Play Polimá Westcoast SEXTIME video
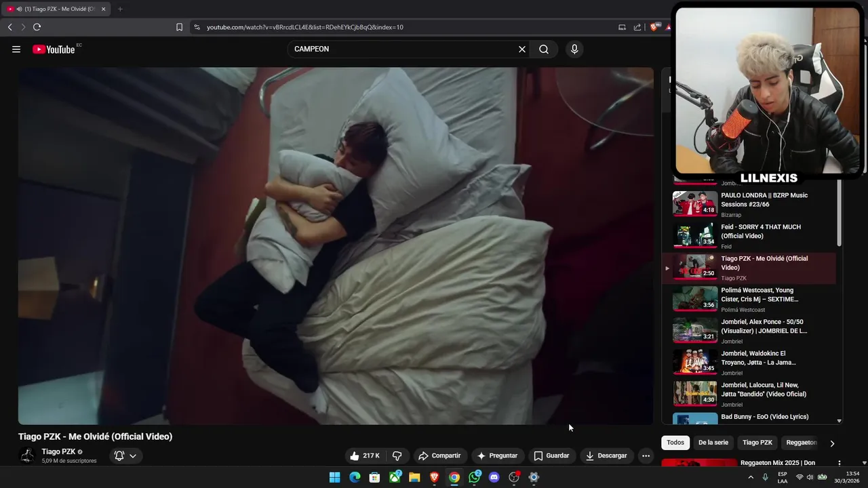Screen dimensions: 868x488 pos(749,299)
